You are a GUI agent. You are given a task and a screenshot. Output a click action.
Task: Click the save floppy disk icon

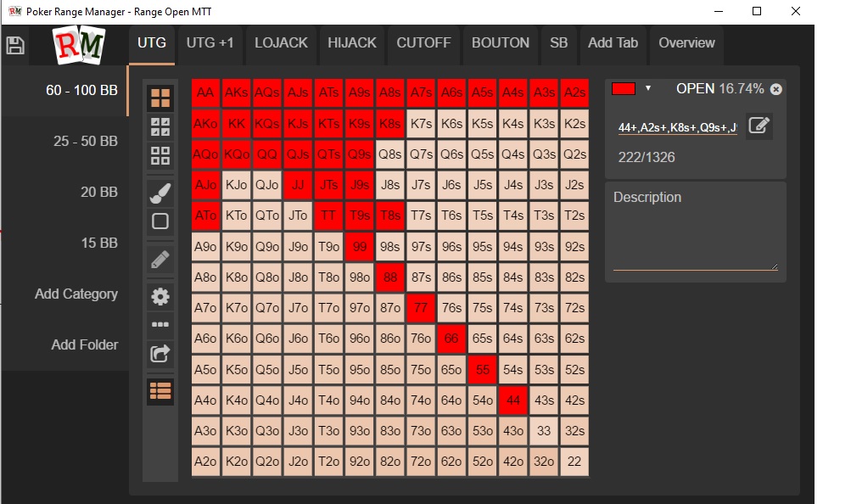14,45
